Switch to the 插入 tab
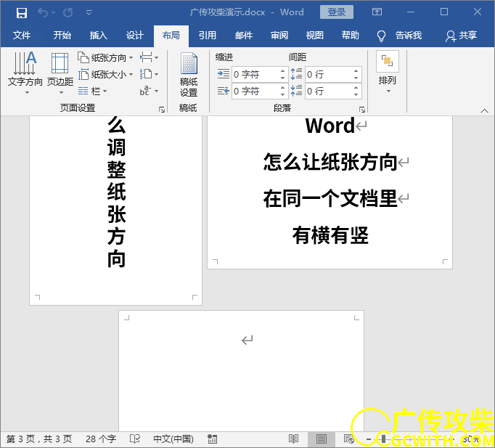The height and width of the screenshot is (448, 495). 98,35
